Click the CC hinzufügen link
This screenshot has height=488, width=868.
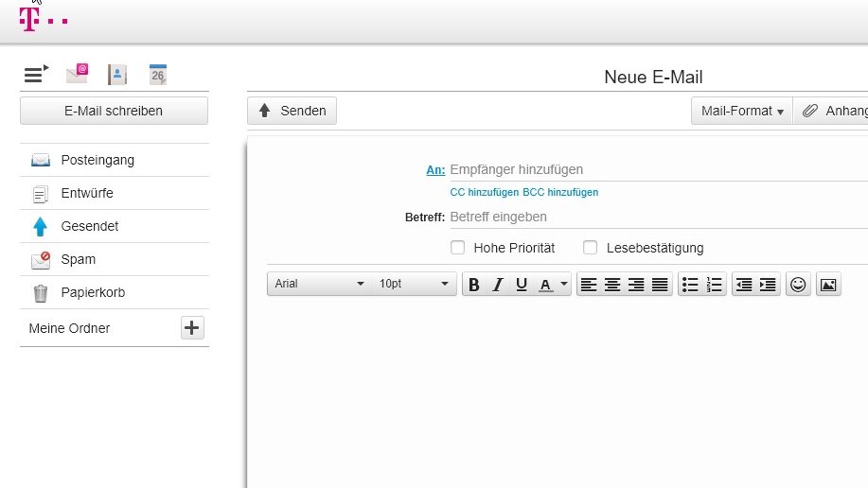(484, 192)
